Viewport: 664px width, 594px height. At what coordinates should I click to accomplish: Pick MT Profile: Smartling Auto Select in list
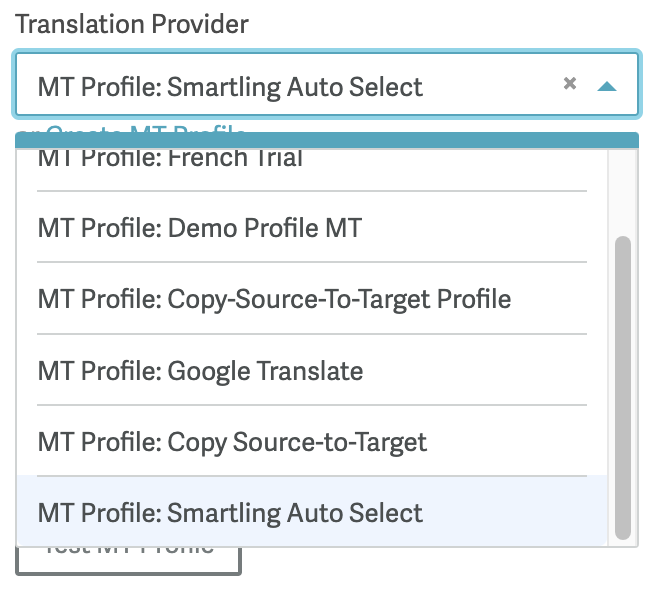[312, 511]
